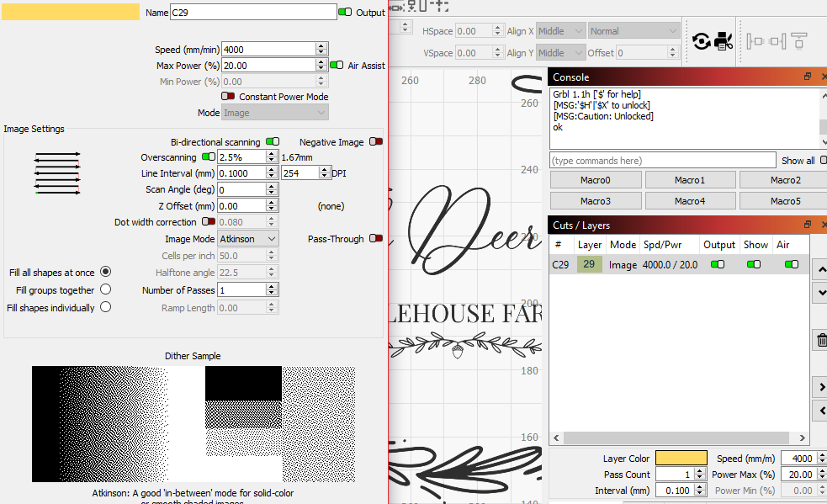Click the Macro4 button
The width and height of the screenshot is (827, 504).
690,201
